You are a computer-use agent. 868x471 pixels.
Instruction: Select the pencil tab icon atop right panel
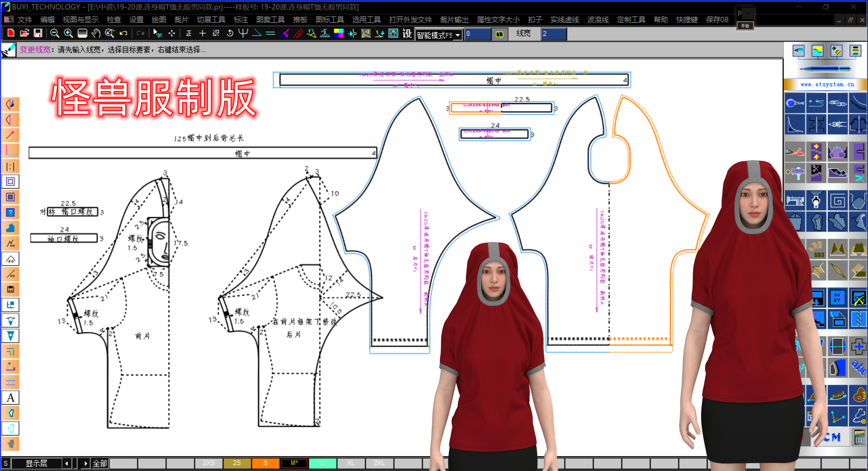[798, 51]
